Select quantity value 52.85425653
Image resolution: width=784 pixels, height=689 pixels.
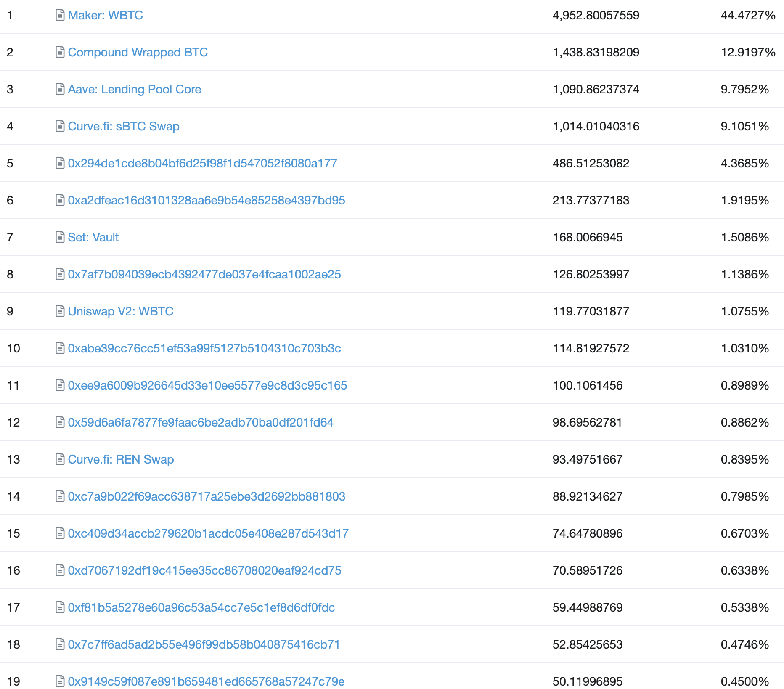point(588,645)
